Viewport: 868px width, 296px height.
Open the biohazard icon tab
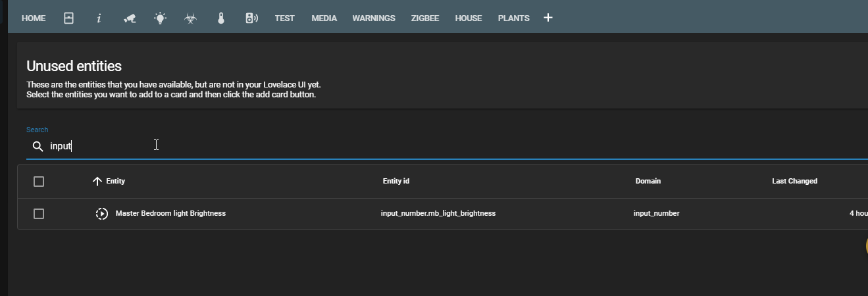(190, 18)
